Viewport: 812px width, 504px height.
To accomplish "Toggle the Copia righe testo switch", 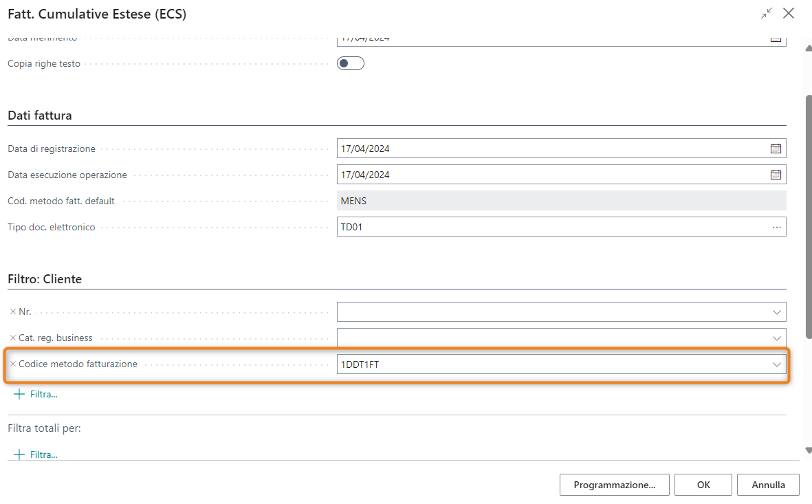I will pos(350,64).
